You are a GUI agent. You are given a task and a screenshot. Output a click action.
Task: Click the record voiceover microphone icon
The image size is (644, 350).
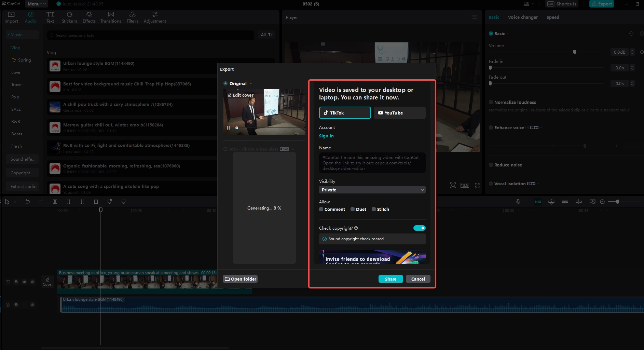518,202
